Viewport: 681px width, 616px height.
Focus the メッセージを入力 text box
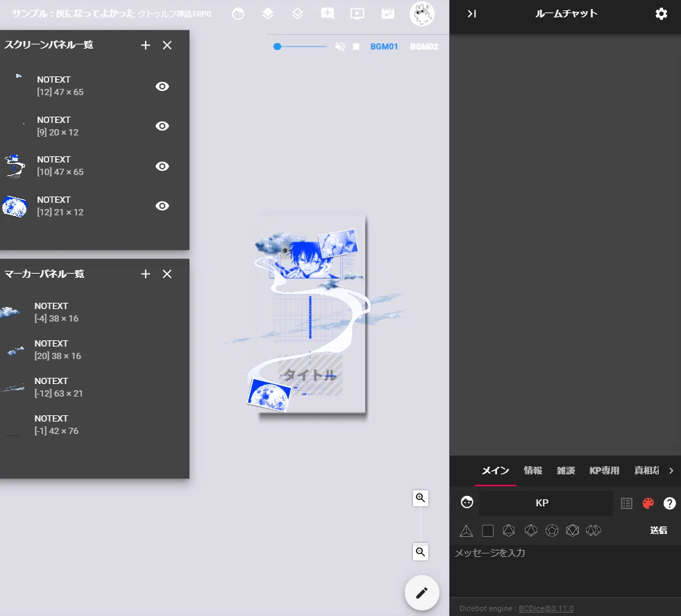565,571
